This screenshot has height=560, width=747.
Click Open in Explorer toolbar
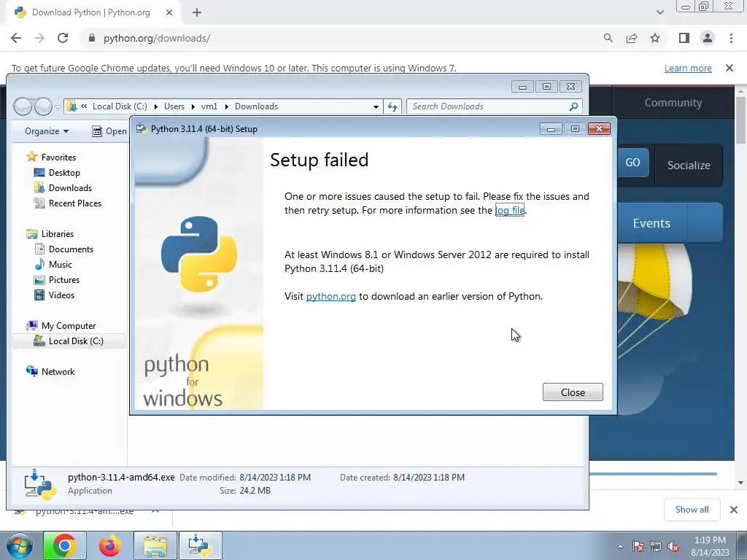(109, 131)
